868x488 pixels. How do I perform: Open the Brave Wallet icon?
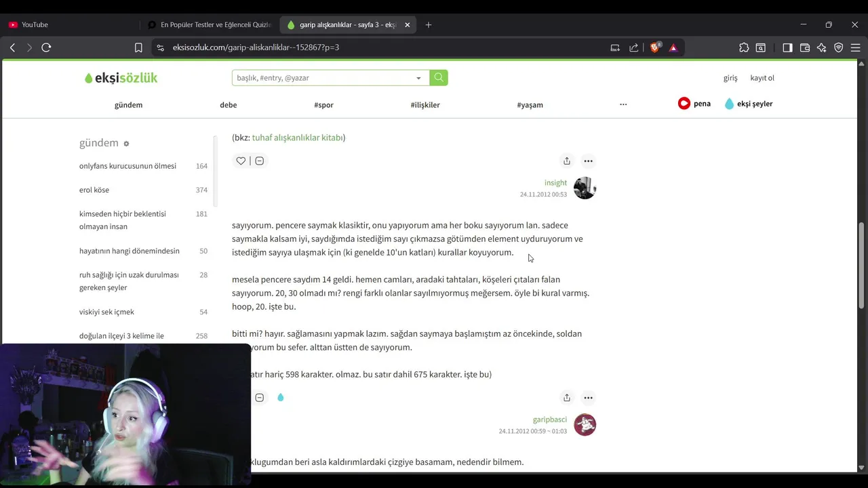805,47
